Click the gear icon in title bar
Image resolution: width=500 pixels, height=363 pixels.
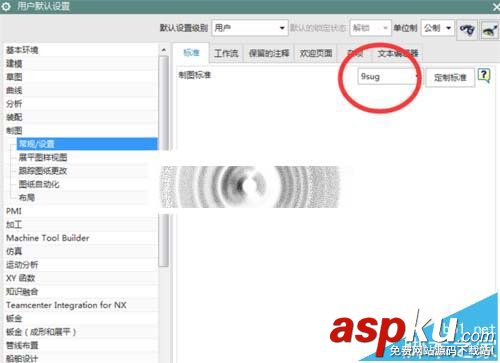click(6, 6)
